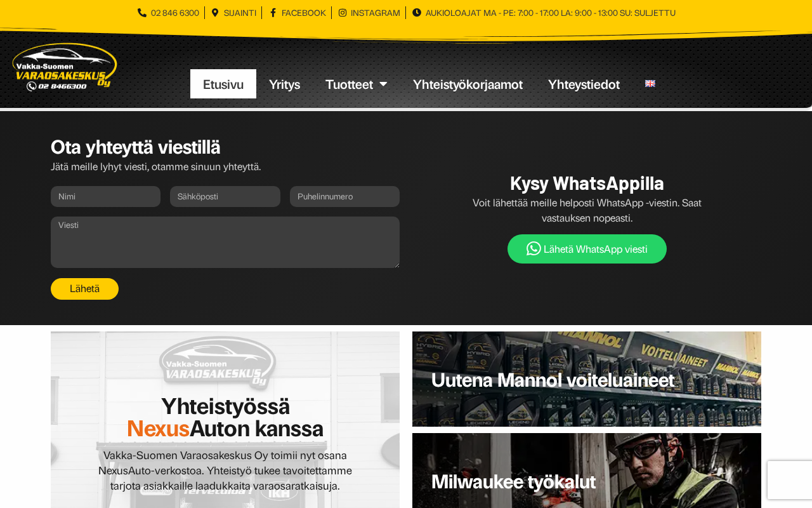Open the Etusivu menu item
This screenshot has height=508, width=812.
(223, 84)
